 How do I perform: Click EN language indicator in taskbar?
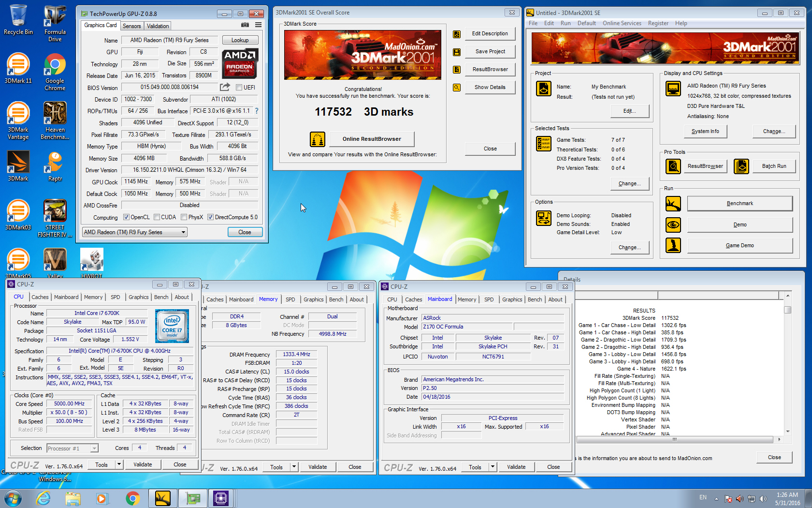click(x=703, y=497)
